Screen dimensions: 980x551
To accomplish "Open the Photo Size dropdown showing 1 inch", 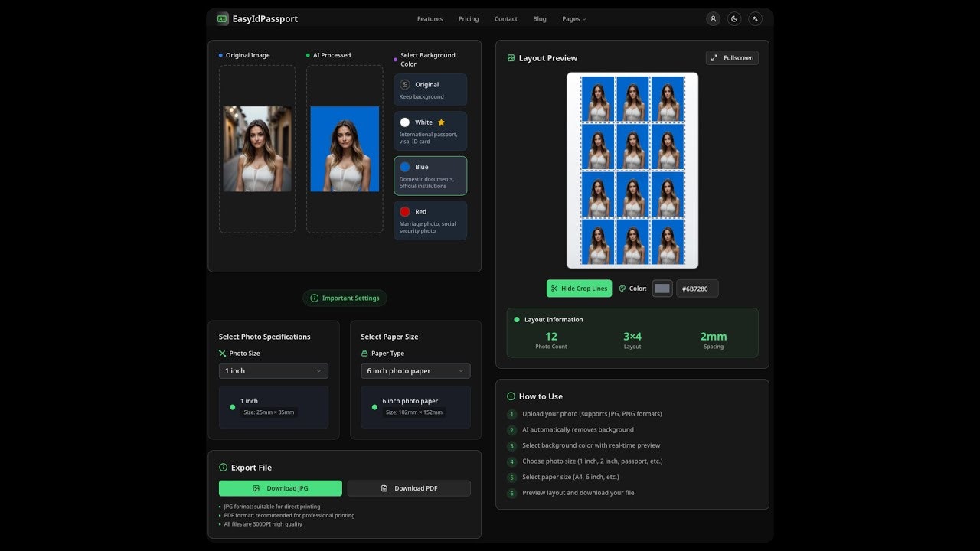I will point(273,370).
